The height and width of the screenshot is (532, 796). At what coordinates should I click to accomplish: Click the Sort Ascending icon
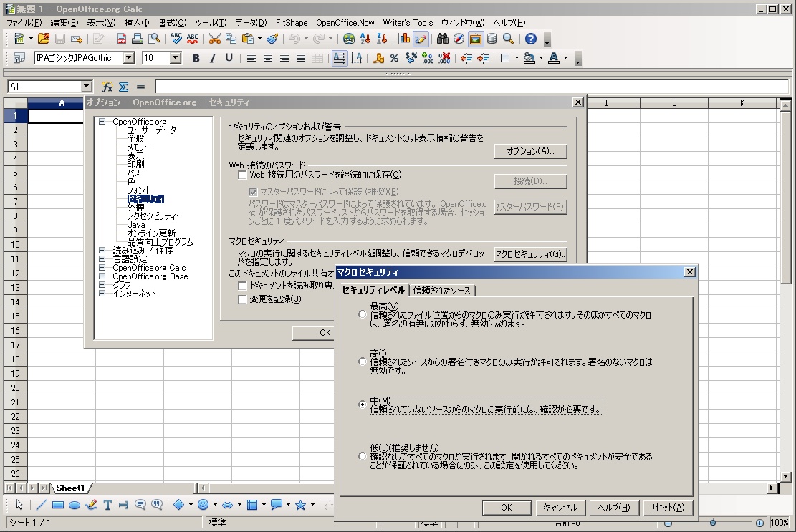pos(365,39)
